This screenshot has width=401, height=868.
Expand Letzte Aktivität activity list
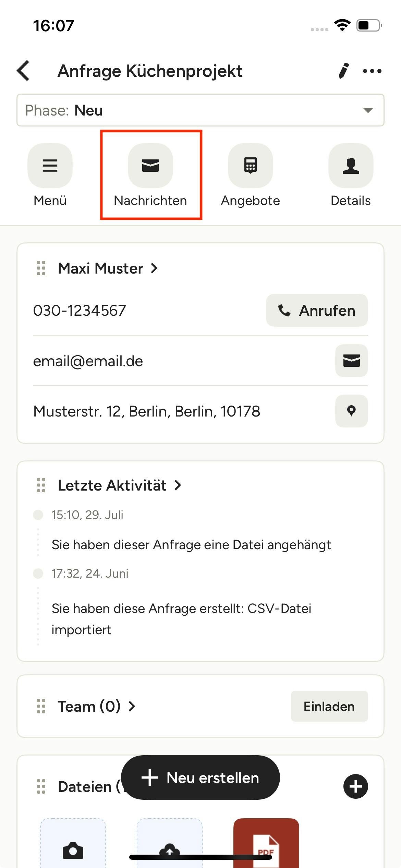coord(119,485)
